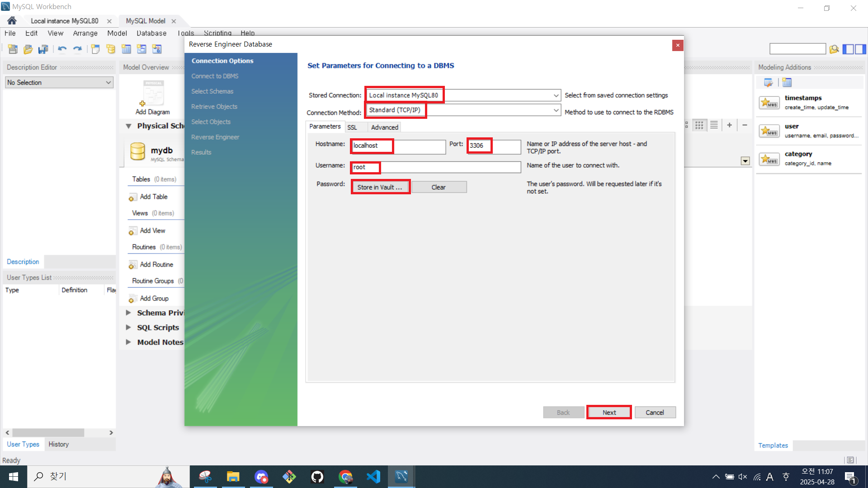This screenshot has height=488, width=868.
Task: Open the Connection Method dropdown
Action: 556,110
